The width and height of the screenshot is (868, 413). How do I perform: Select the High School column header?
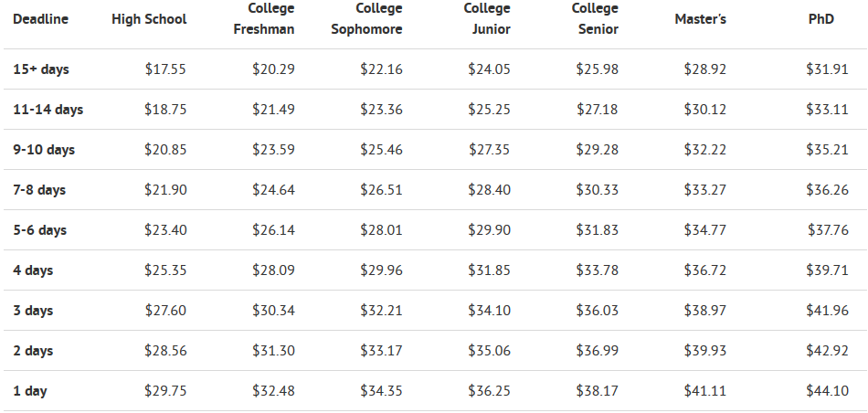click(x=149, y=19)
